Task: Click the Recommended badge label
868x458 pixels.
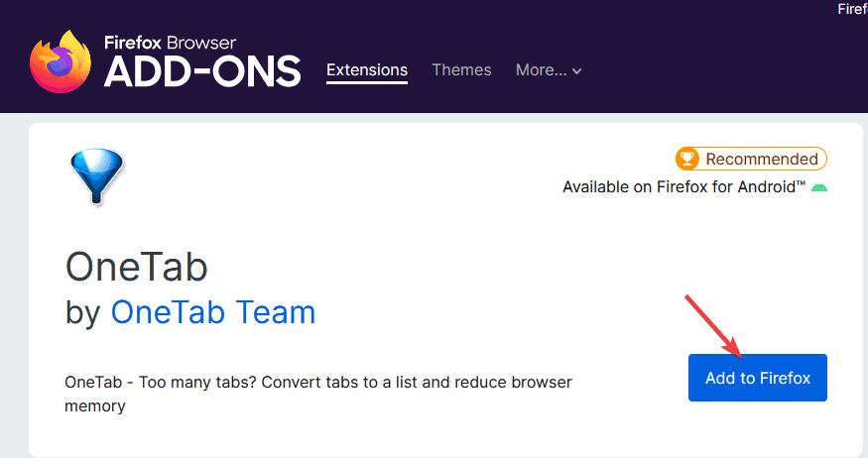Action: click(x=761, y=159)
